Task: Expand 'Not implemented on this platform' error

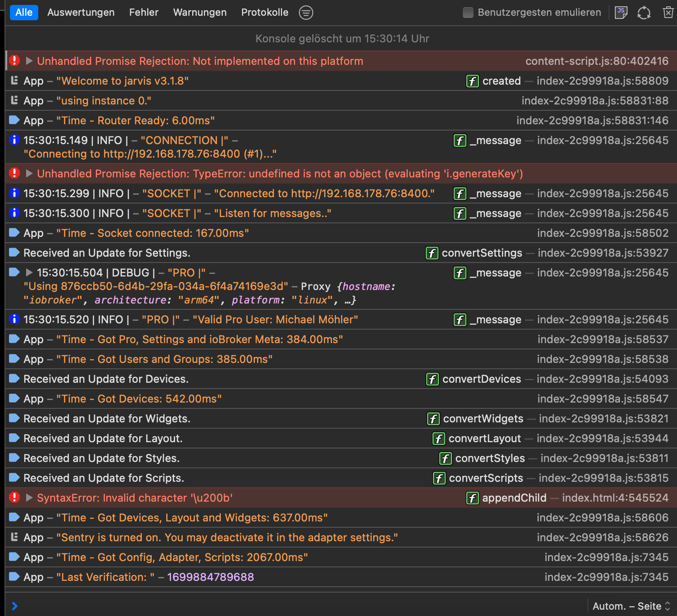Action: [29, 61]
